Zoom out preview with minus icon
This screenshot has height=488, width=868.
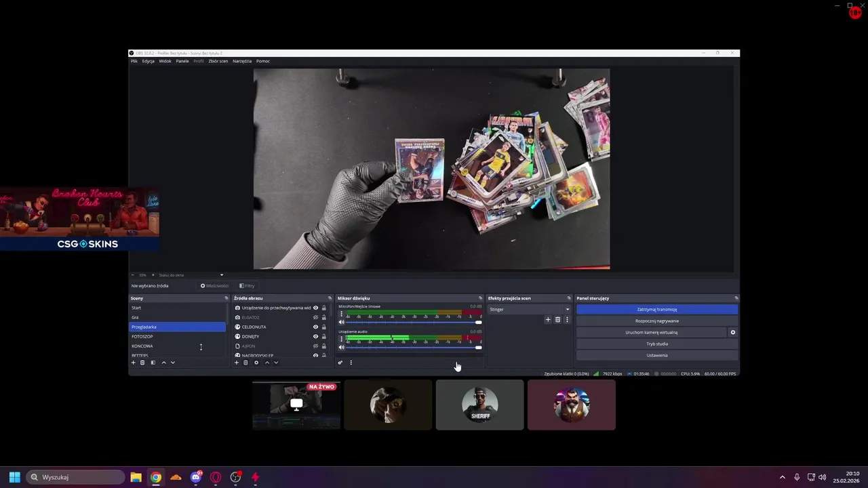click(x=132, y=275)
